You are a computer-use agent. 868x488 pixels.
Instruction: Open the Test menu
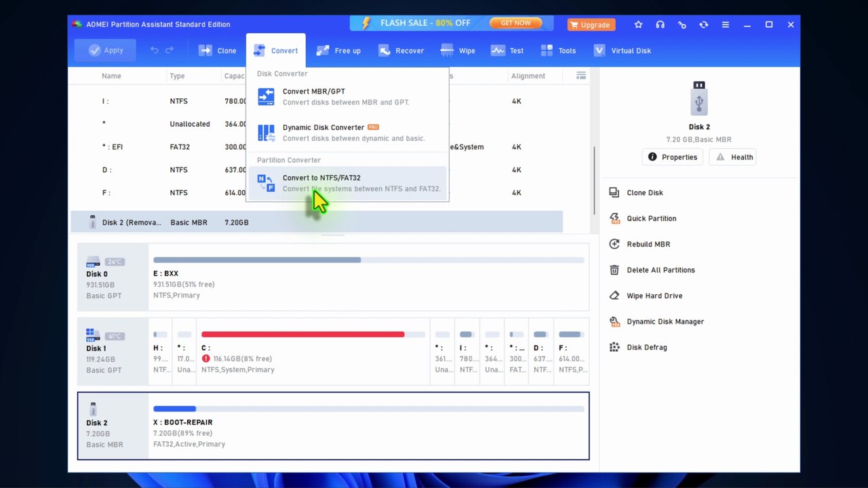click(x=507, y=50)
